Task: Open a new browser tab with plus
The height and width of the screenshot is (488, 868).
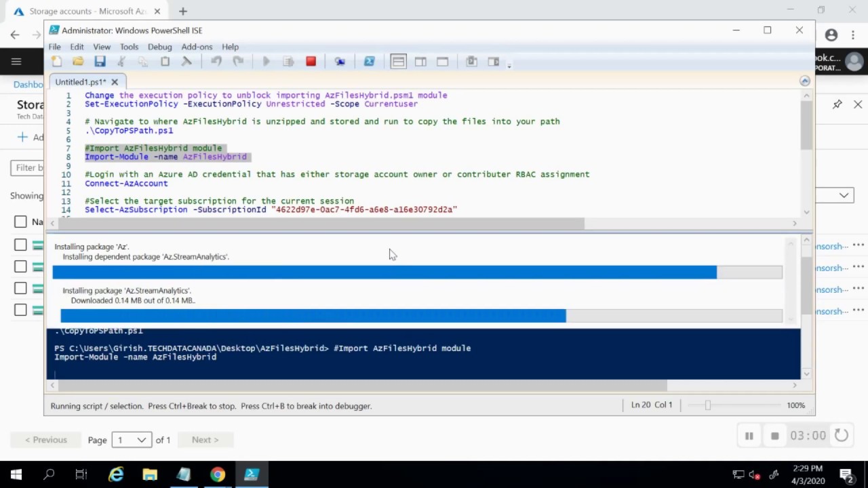Action: click(x=182, y=11)
